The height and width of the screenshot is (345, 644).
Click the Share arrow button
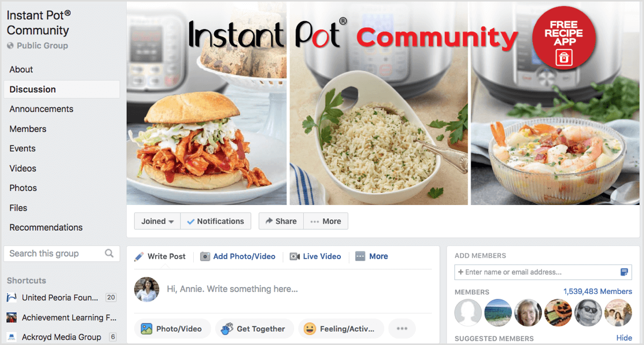pyautogui.click(x=281, y=221)
